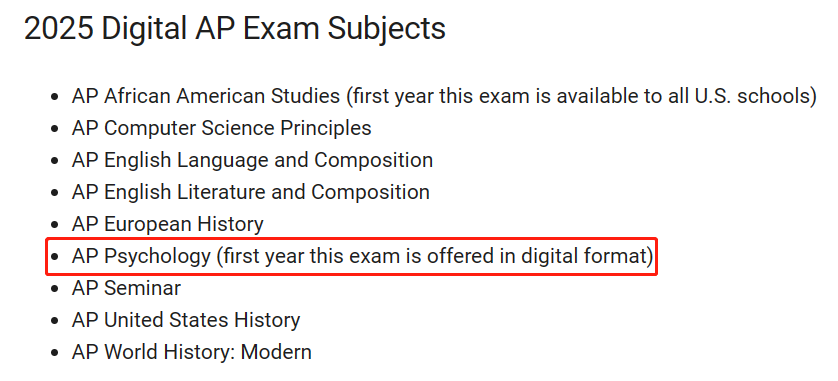
Task: Select the AP Seminar list entry
Action: [126, 288]
